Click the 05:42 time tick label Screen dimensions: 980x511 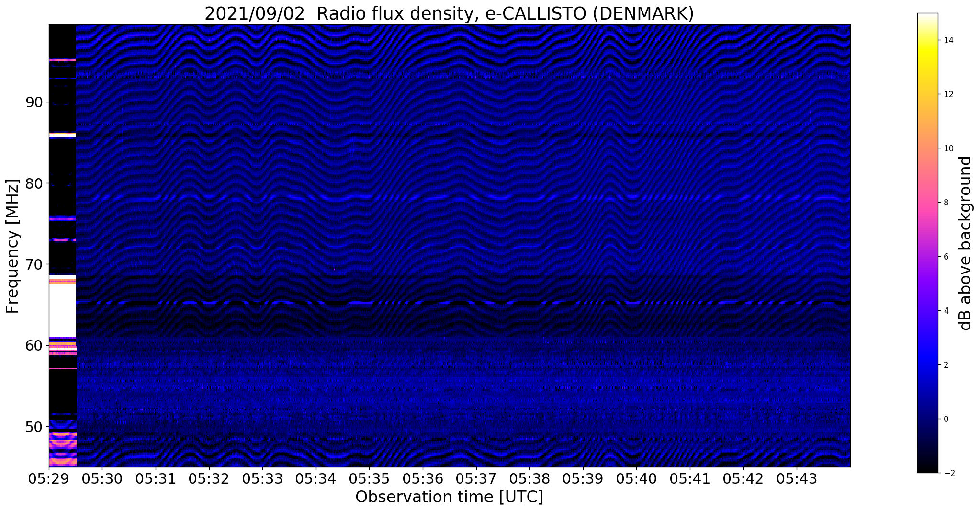743,478
